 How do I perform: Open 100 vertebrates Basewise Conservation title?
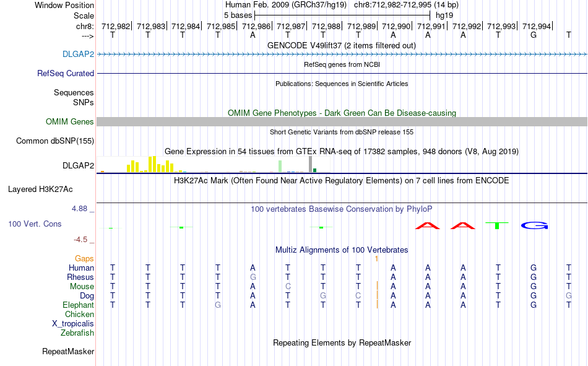342,209
